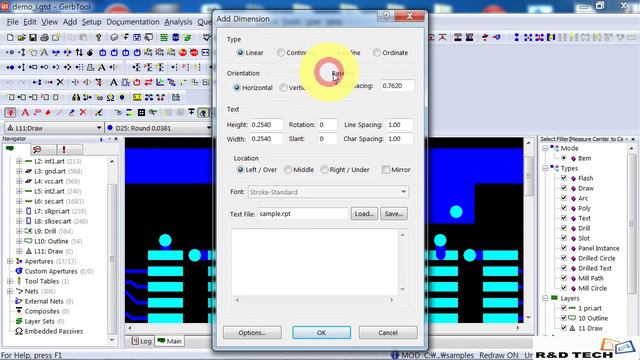
Task: Toggle the Mill Path filter checkbox
Action: pos(564,278)
